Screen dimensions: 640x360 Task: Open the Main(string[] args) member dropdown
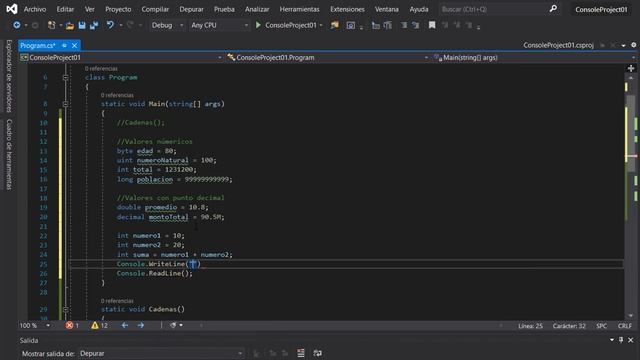(x=534, y=58)
